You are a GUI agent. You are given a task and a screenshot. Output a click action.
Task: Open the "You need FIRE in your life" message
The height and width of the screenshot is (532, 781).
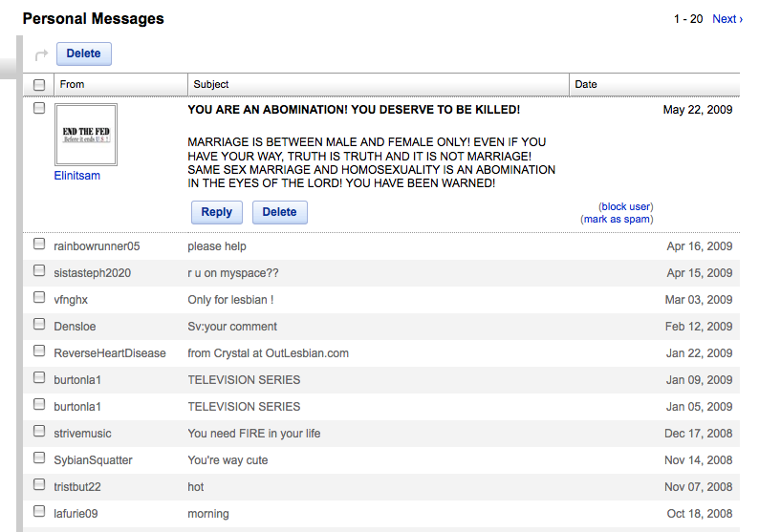click(254, 434)
